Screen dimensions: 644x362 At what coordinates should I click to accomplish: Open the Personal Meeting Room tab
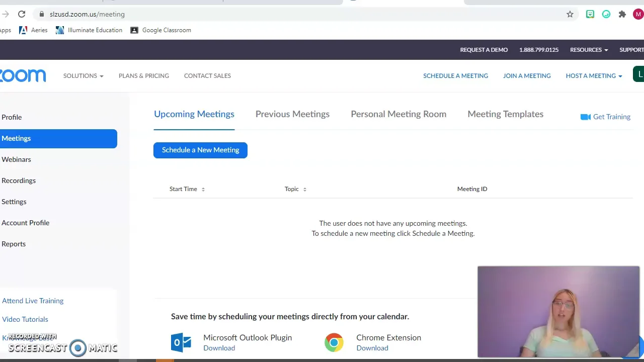[398, 114]
